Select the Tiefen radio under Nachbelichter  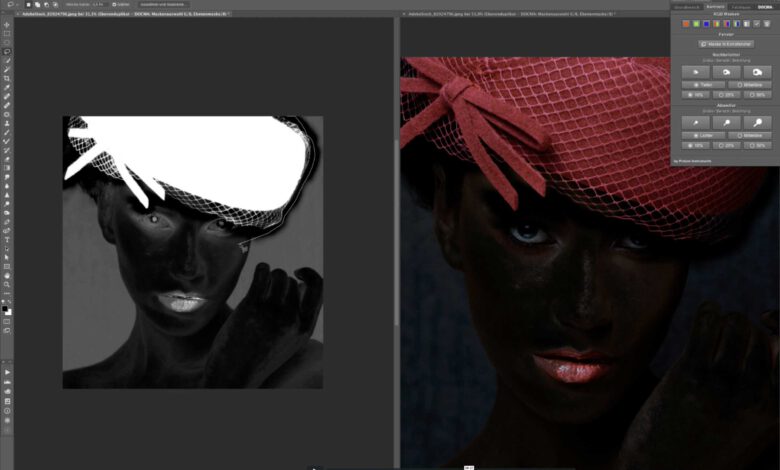pyautogui.click(x=696, y=85)
